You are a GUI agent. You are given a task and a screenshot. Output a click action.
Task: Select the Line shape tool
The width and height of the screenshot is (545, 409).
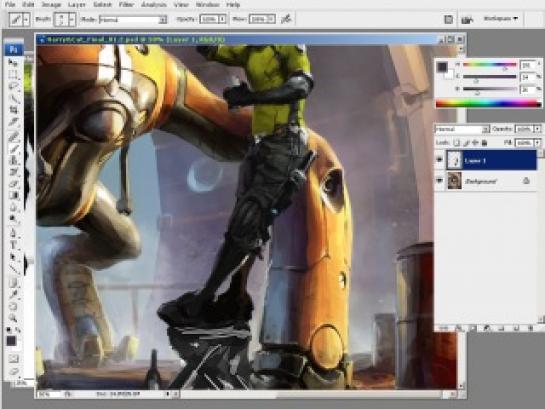coord(13,269)
